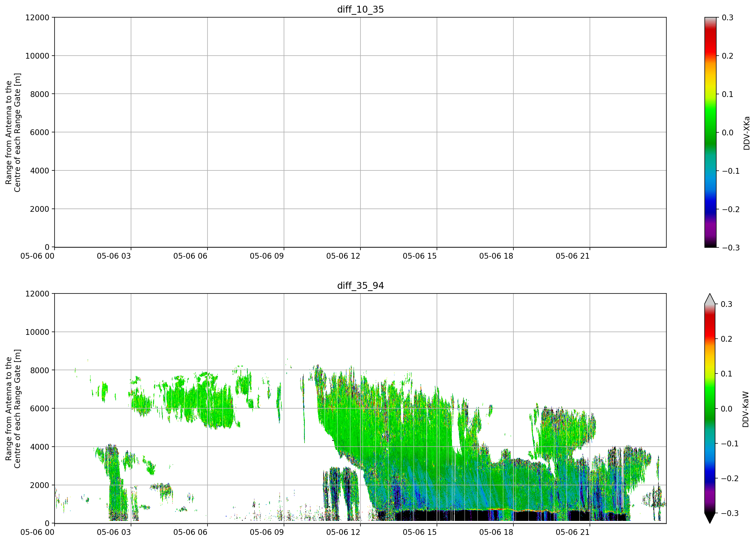Click the top plot's range y-axis title
Screen dimensions: 756x542
[13, 133]
